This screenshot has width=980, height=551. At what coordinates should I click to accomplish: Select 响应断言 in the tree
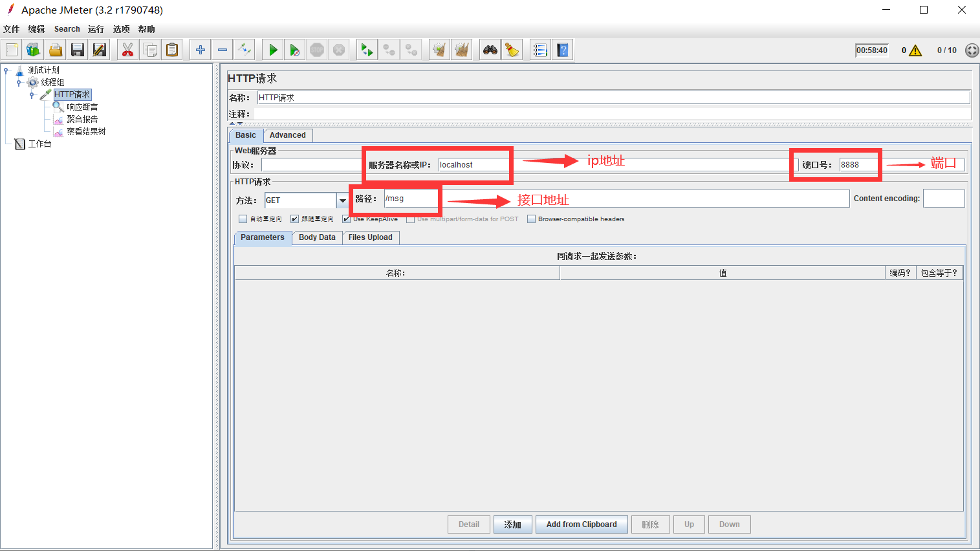tap(82, 107)
